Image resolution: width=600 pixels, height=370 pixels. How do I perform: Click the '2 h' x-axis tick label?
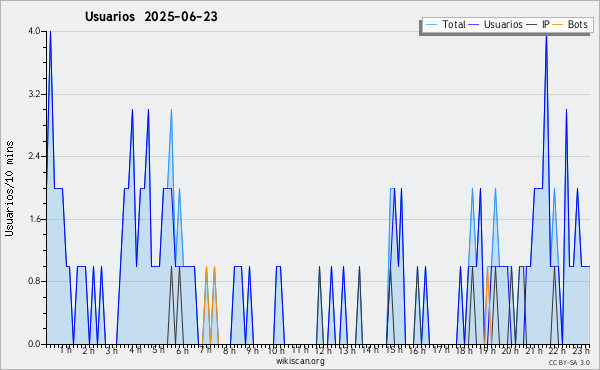click(x=88, y=351)
